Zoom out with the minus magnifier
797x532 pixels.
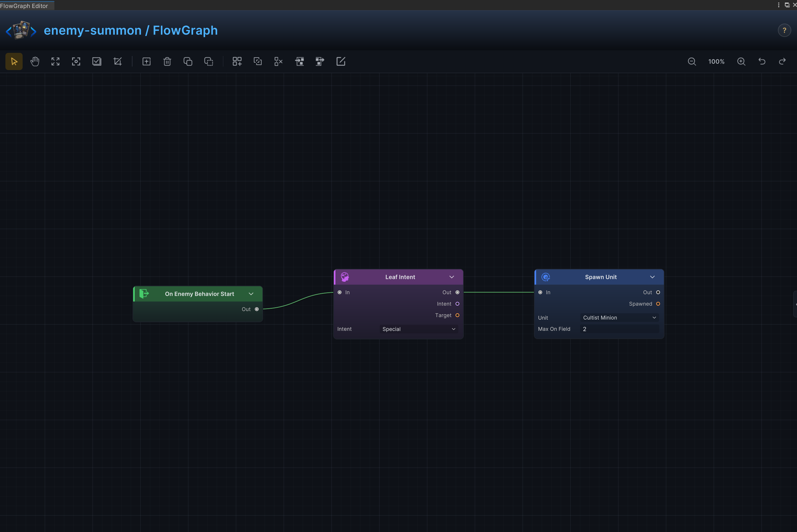pos(692,61)
